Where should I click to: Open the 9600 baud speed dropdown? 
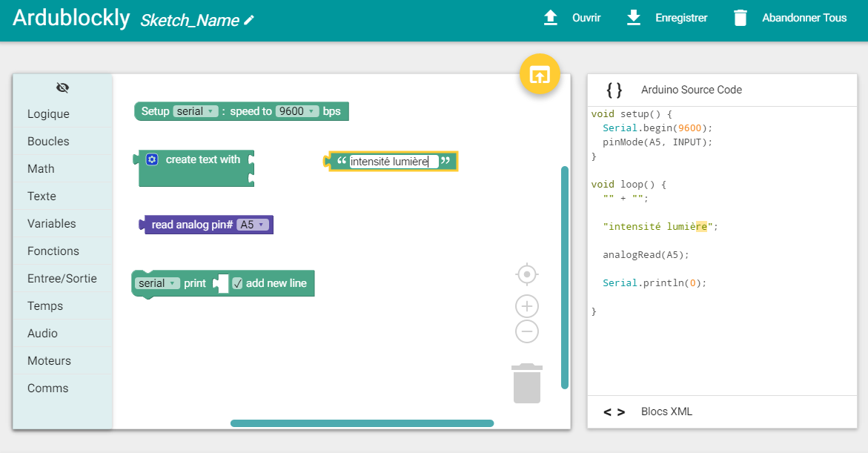[296, 111]
